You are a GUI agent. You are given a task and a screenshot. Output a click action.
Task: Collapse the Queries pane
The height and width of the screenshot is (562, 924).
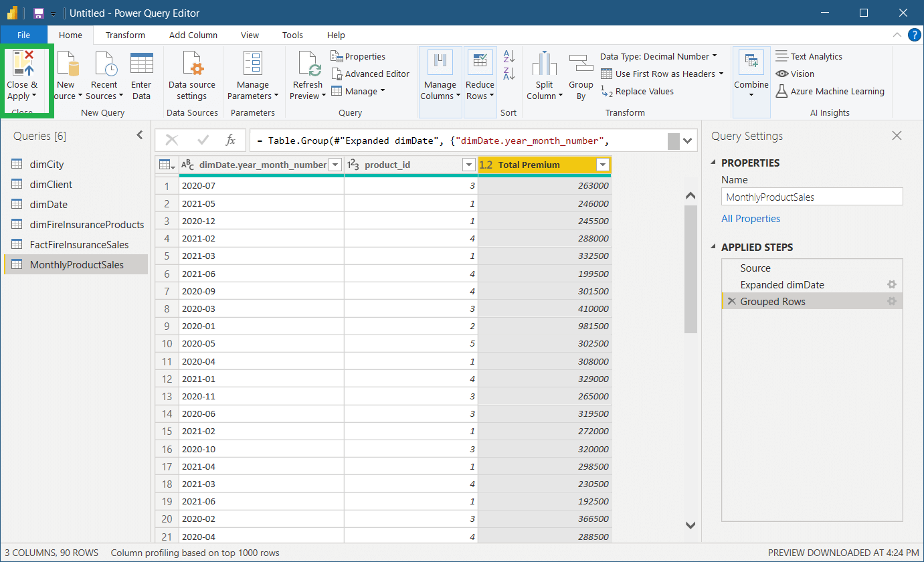[140, 135]
